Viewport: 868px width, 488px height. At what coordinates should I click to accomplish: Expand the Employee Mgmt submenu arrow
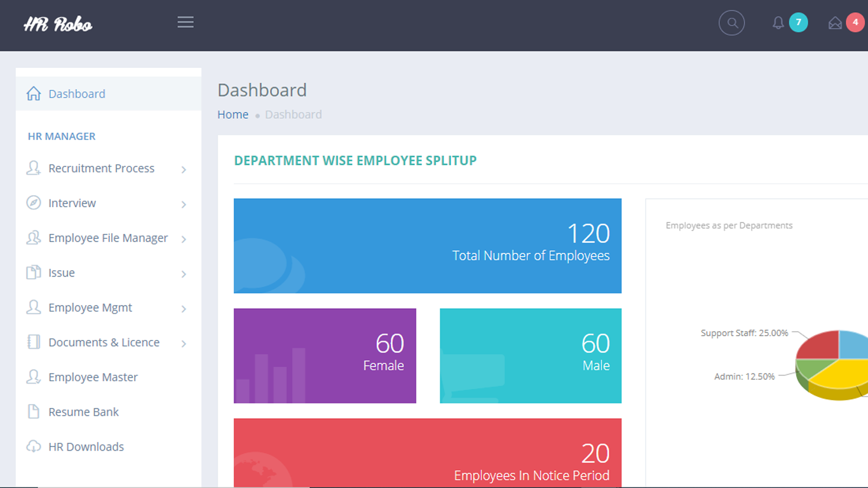point(184,309)
